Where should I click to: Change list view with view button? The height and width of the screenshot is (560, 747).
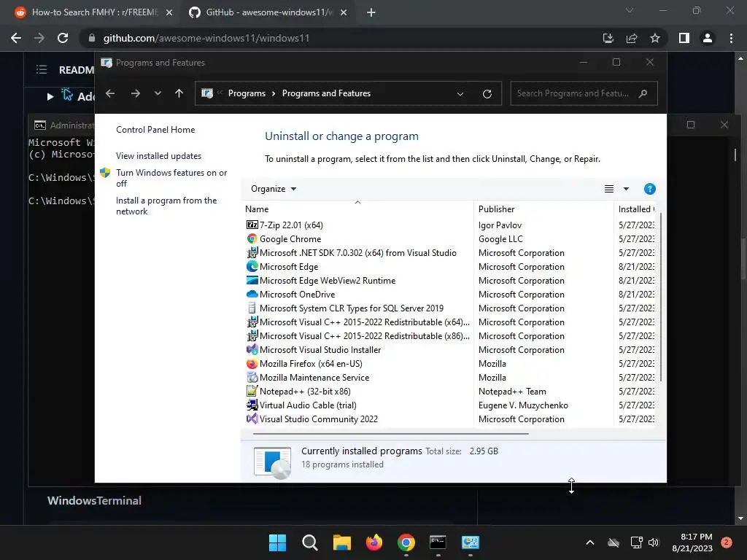(x=609, y=189)
